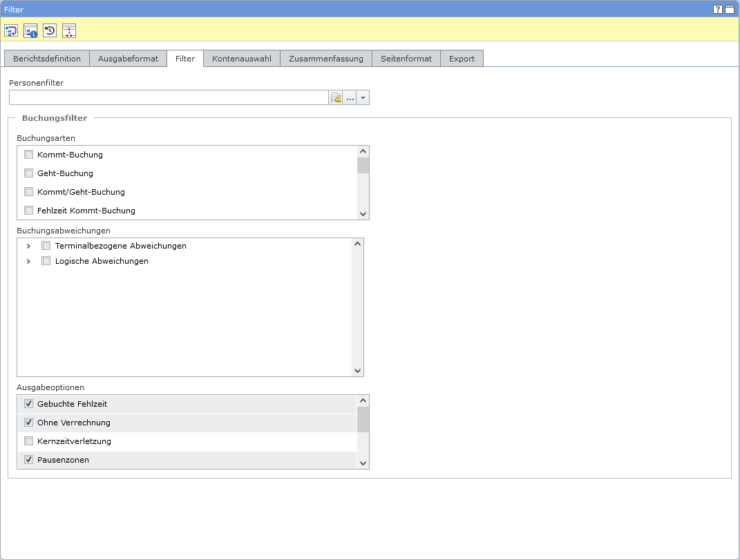740x560 pixels.
Task: Open the Personenfilter dropdown arrow
Action: click(363, 98)
